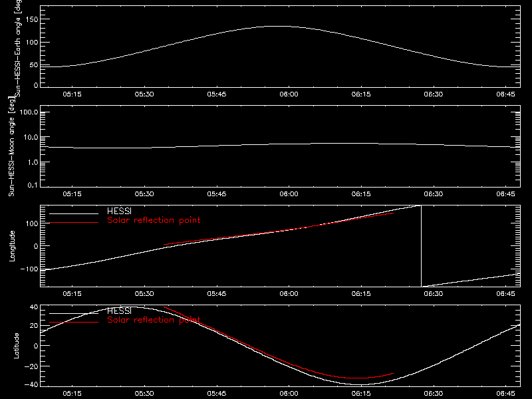This screenshot has width=532, height=399.
Task: Click 06:15 time label under Moon angle plot
Action: coord(361,194)
